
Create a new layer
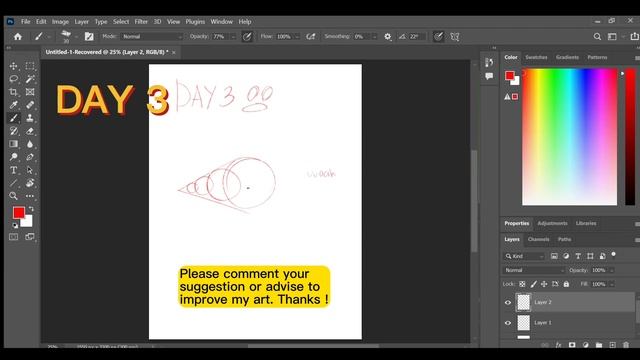pyautogui.click(x=612, y=345)
